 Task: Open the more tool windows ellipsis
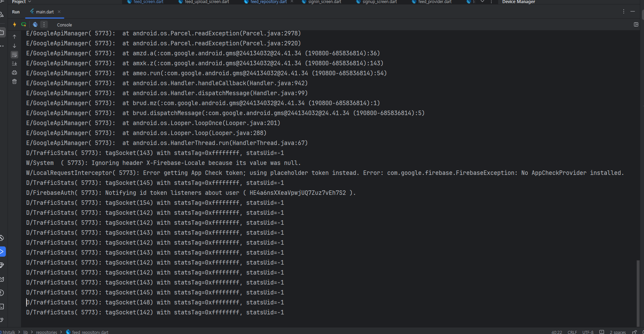tap(2, 46)
